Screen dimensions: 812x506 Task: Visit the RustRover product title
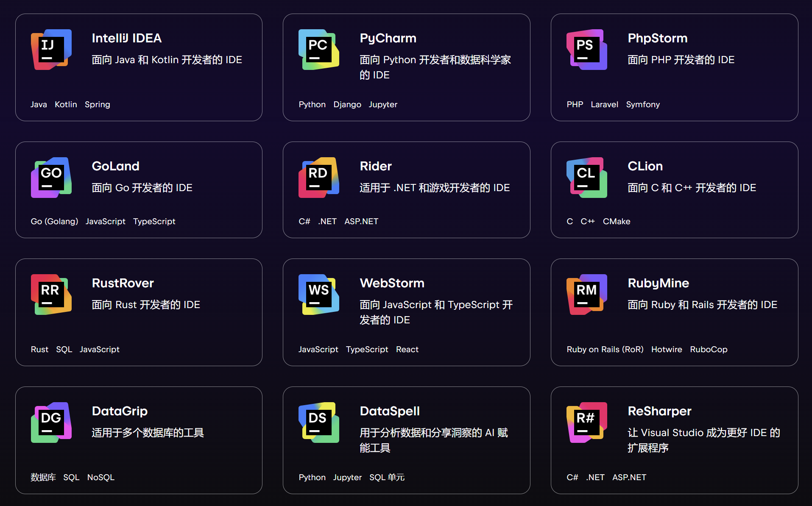tap(123, 283)
